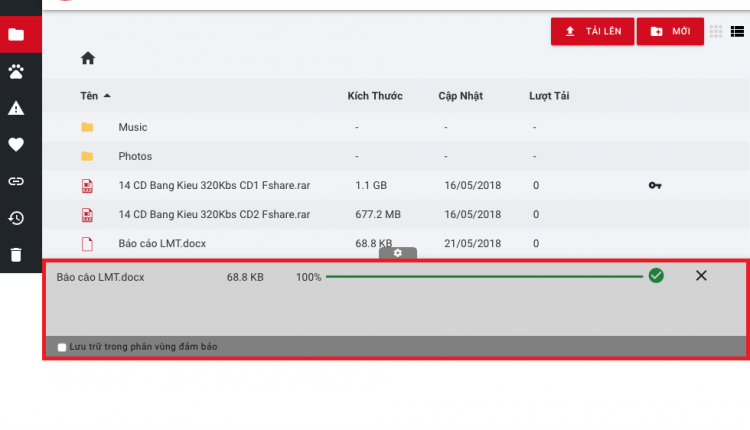Click 16/05/2018 date of CD1 file
This screenshot has width=750, height=430.
tap(472, 186)
